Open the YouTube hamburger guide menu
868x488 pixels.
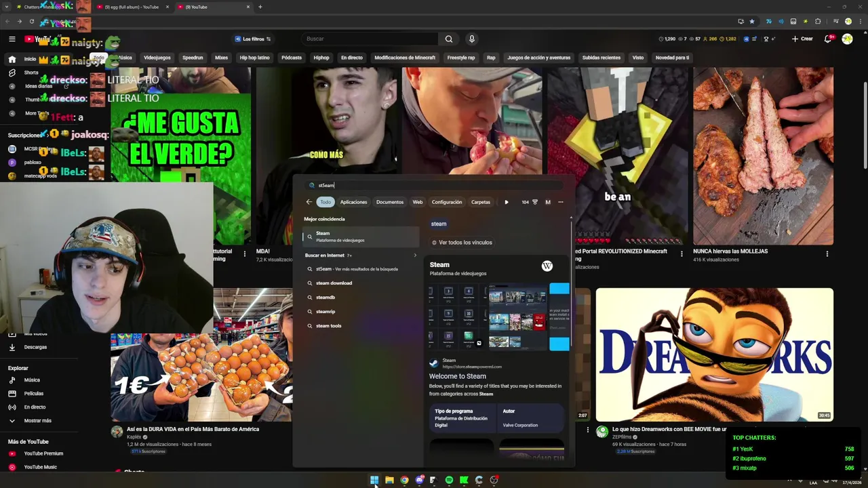(12, 39)
